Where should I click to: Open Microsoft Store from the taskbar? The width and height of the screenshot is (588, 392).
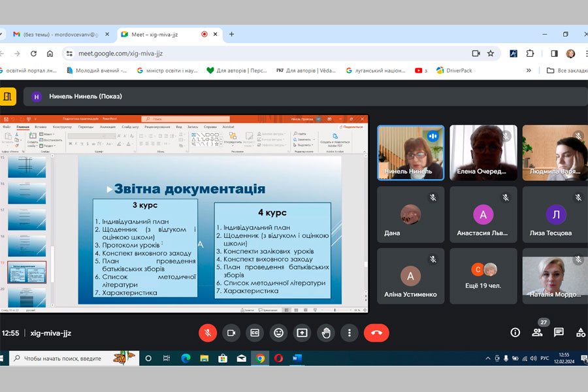click(x=223, y=358)
